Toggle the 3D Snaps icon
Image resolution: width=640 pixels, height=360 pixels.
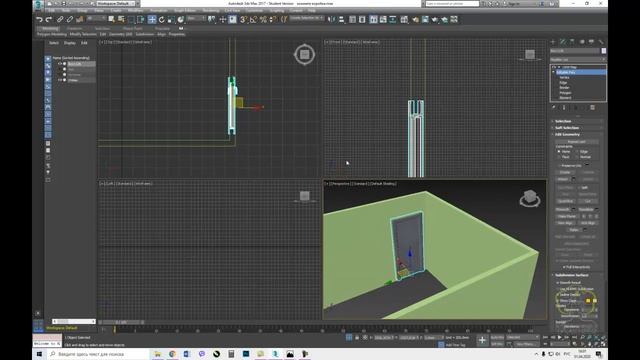tap(244, 19)
